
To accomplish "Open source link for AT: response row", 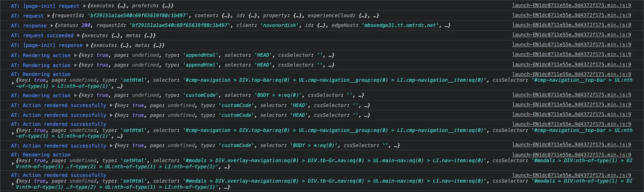I will (x=571, y=25).
